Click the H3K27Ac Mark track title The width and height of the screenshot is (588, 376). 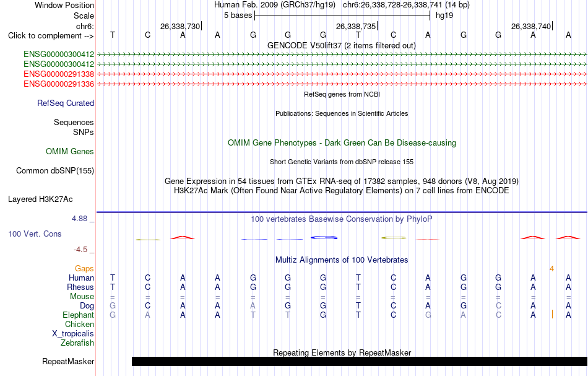(342, 191)
